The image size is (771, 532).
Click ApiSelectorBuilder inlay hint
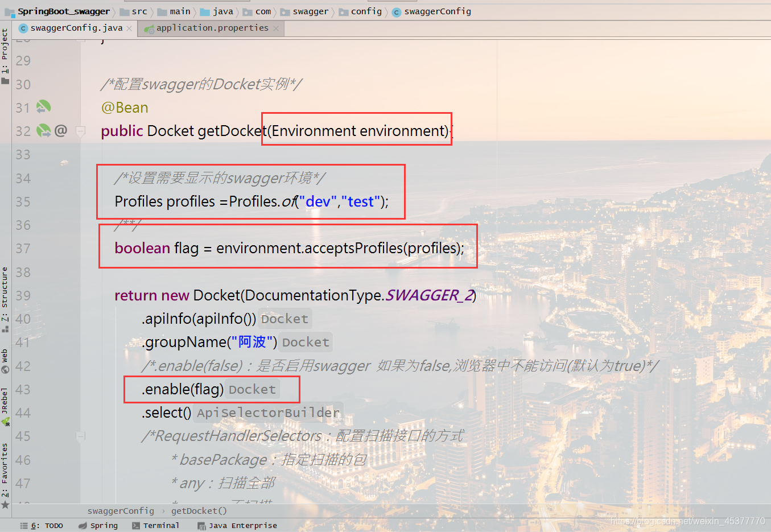[268, 413]
